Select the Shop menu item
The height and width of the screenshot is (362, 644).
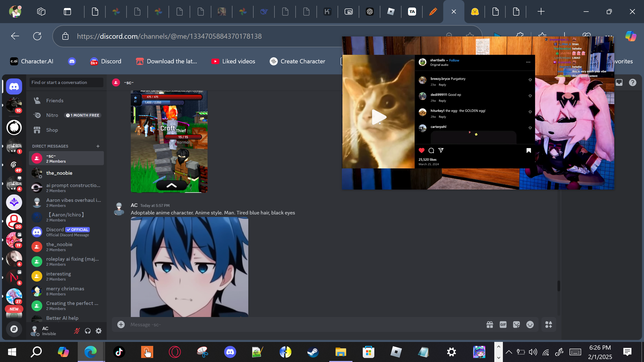52,130
